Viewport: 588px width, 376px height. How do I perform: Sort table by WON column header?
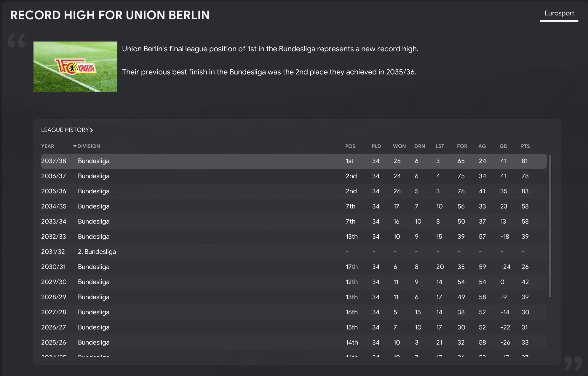(x=399, y=146)
